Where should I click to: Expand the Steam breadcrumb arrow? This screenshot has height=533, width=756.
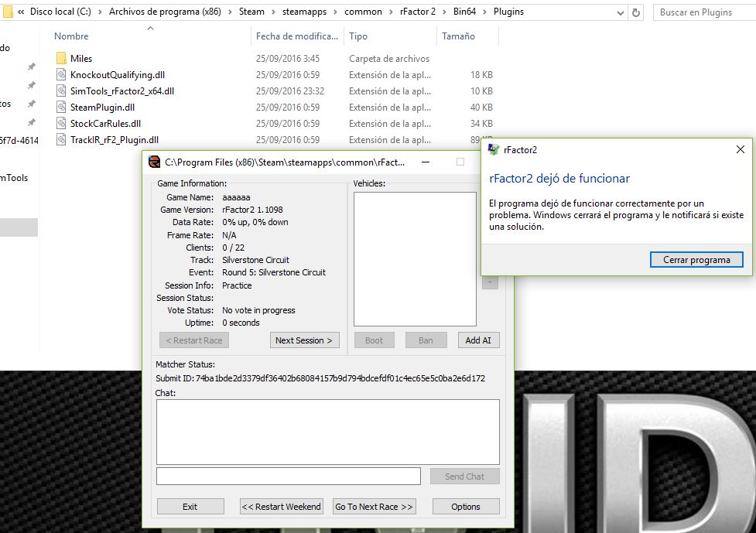point(273,12)
